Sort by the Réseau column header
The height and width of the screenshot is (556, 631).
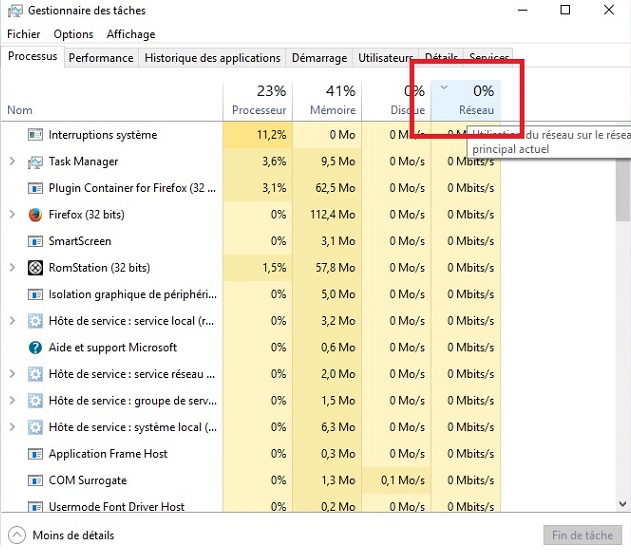pos(466,101)
